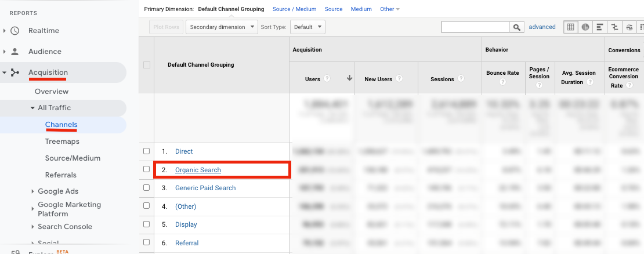Select the bar performance view icon
This screenshot has height=254, width=644.
tap(600, 27)
